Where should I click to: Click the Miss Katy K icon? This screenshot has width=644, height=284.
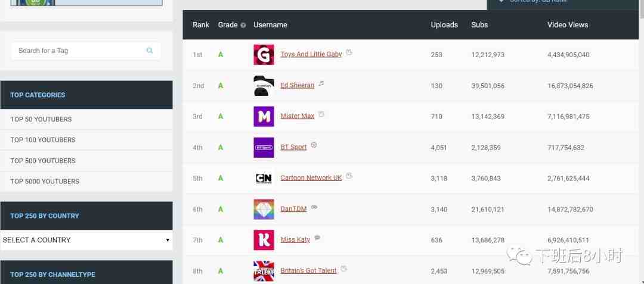click(x=264, y=240)
